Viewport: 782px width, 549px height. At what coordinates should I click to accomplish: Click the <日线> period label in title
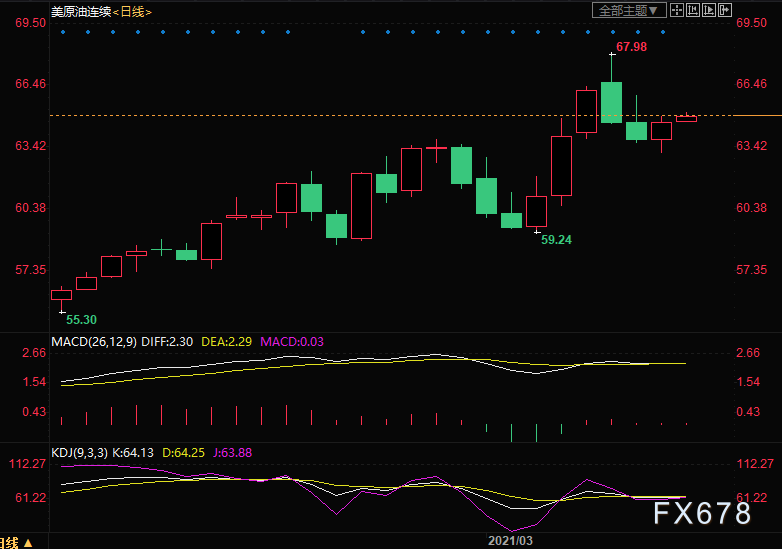(x=130, y=12)
